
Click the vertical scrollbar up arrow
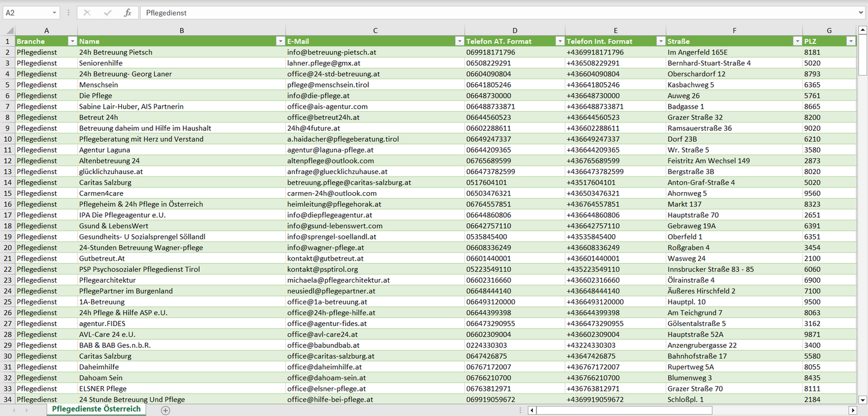pyautogui.click(x=863, y=30)
